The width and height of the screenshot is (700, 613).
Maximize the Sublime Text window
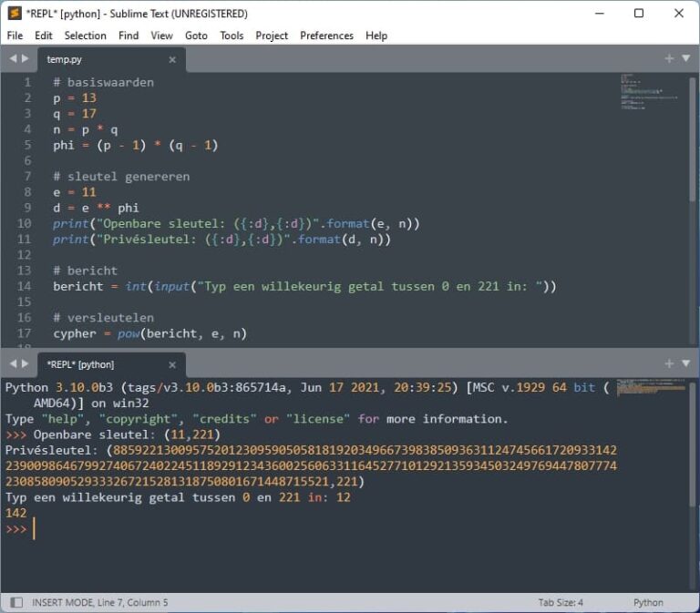(639, 14)
